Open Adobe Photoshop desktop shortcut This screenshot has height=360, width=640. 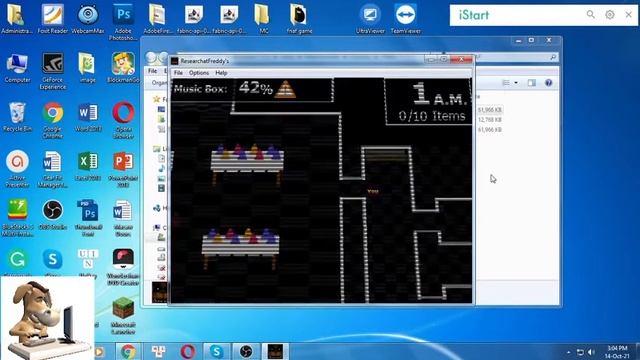tap(123, 22)
